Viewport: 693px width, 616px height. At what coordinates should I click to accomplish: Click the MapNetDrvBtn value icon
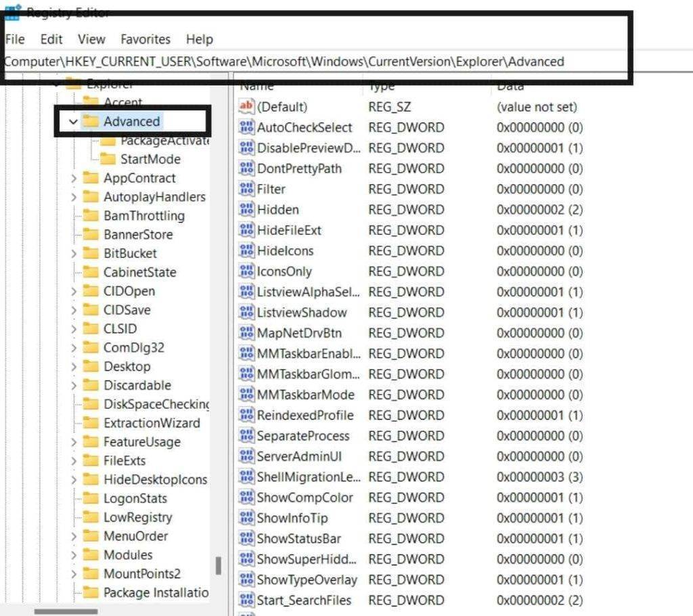pos(246,332)
